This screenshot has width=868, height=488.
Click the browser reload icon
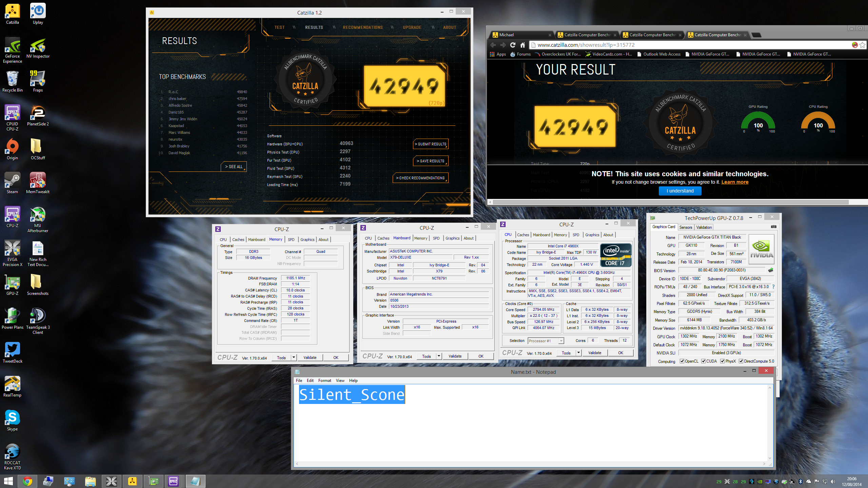pyautogui.click(x=513, y=45)
